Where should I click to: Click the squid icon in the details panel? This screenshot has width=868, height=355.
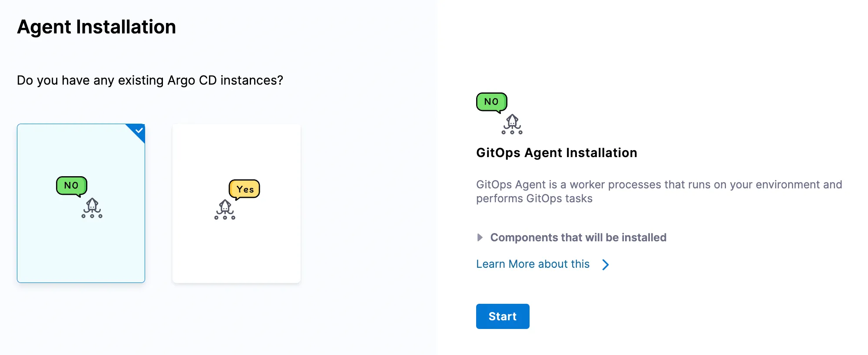[513, 123]
